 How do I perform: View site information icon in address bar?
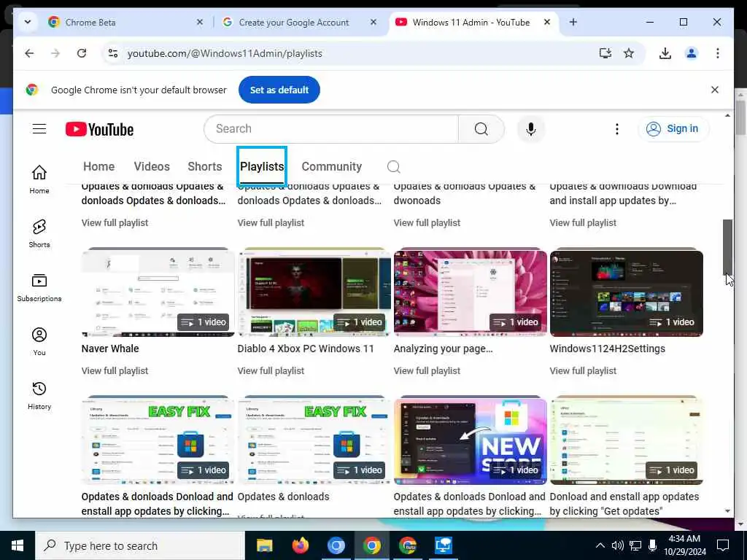tap(113, 53)
